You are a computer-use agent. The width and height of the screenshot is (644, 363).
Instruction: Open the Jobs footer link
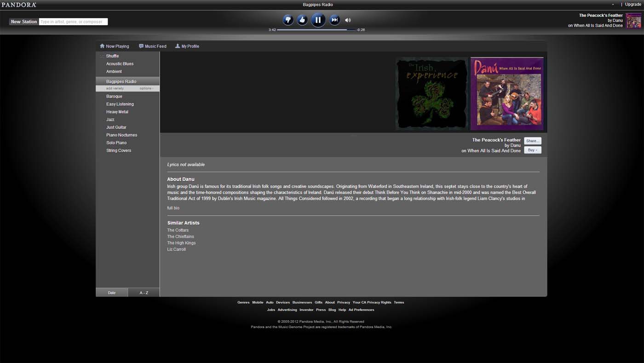271,310
